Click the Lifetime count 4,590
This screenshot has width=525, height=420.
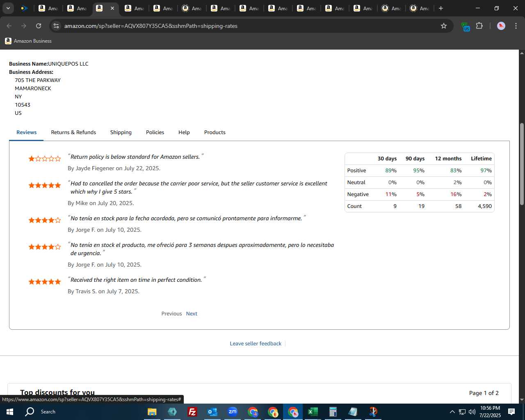485,206
